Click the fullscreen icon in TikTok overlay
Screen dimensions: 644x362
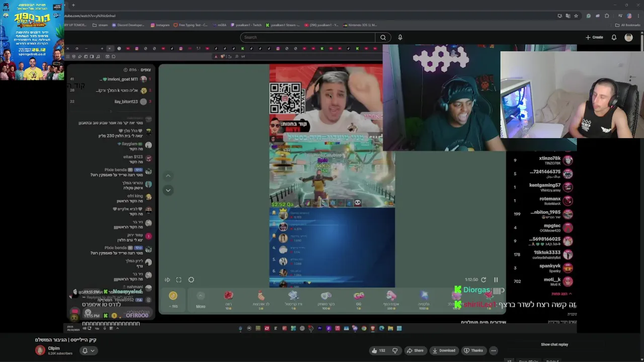(179, 280)
